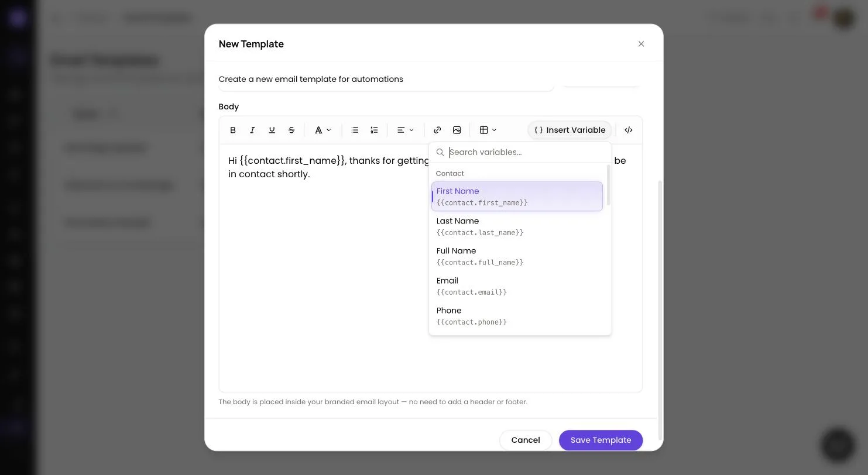Select the Last Name variable
This screenshot has height=475, width=868.
pos(517,226)
